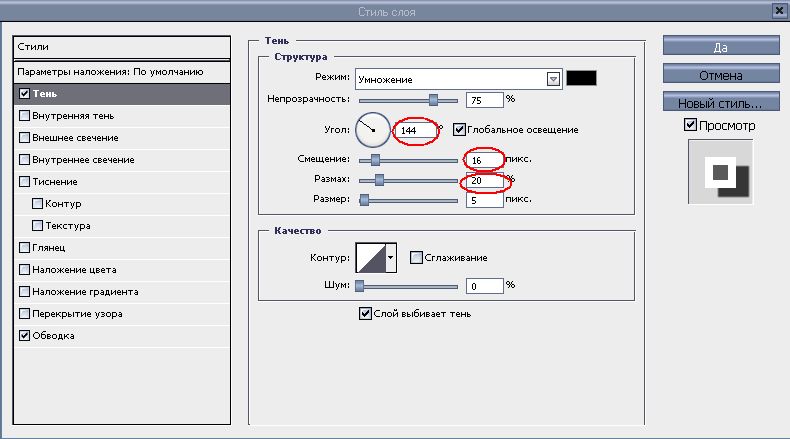Disable the Обводка effect checkbox
Viewport: 790px width, 439px height.
click(x=25, y=336)
